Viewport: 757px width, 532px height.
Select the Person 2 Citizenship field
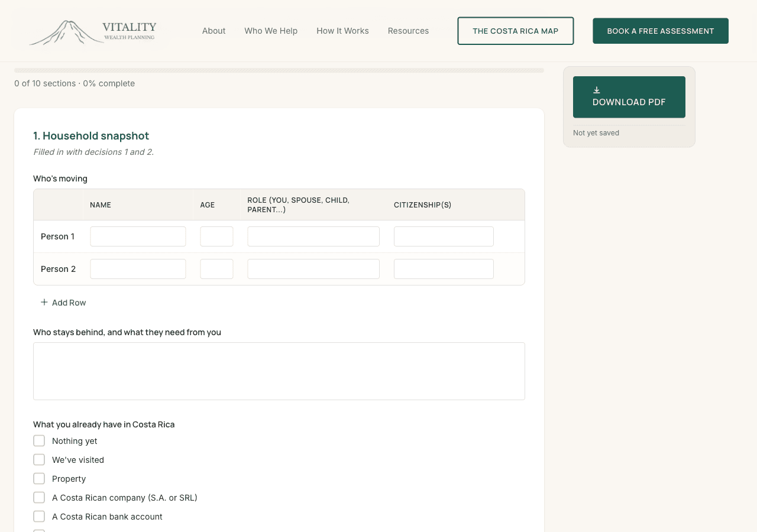[444, 269]
